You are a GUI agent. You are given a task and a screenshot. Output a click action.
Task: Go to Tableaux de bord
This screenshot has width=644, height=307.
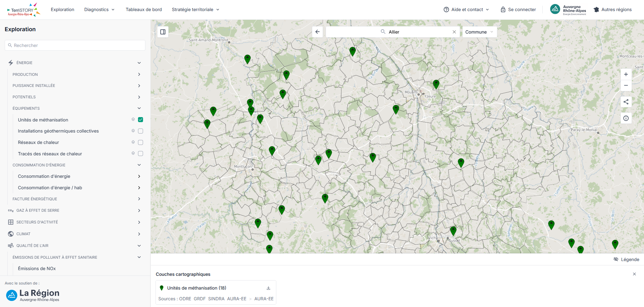click(x=144, y=10)
